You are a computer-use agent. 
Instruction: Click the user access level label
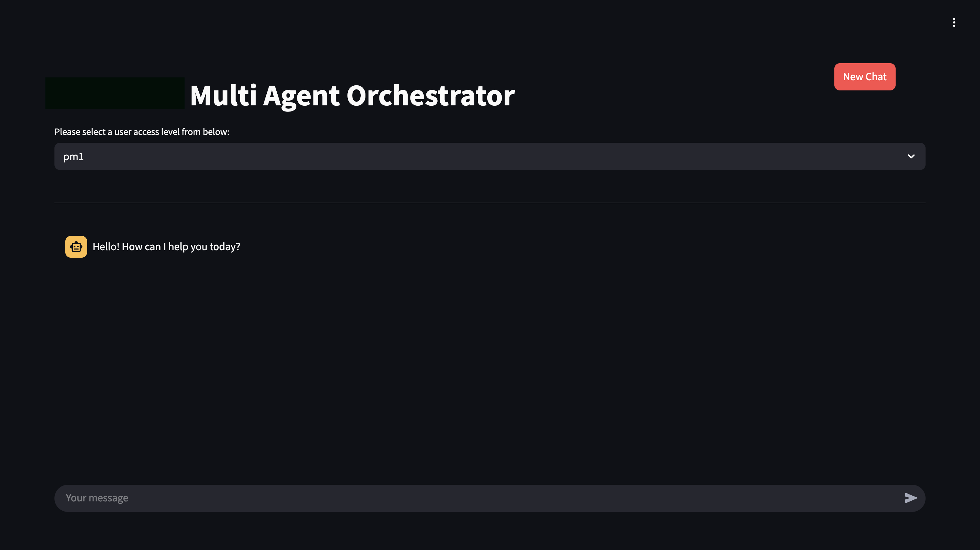pyautogui.click(x=142, y=132)
